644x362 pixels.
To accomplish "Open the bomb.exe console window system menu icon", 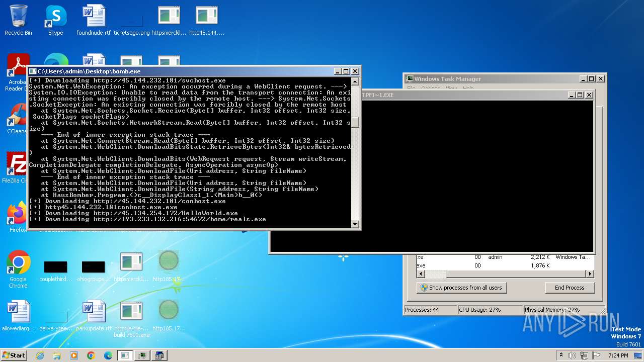I will [x=33, y=71].
